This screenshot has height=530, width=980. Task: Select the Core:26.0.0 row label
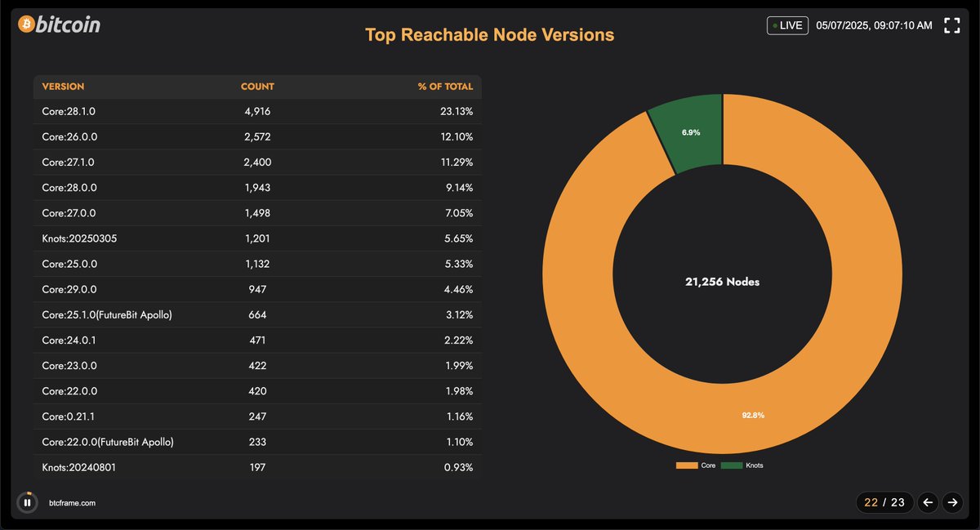point(69,137)
